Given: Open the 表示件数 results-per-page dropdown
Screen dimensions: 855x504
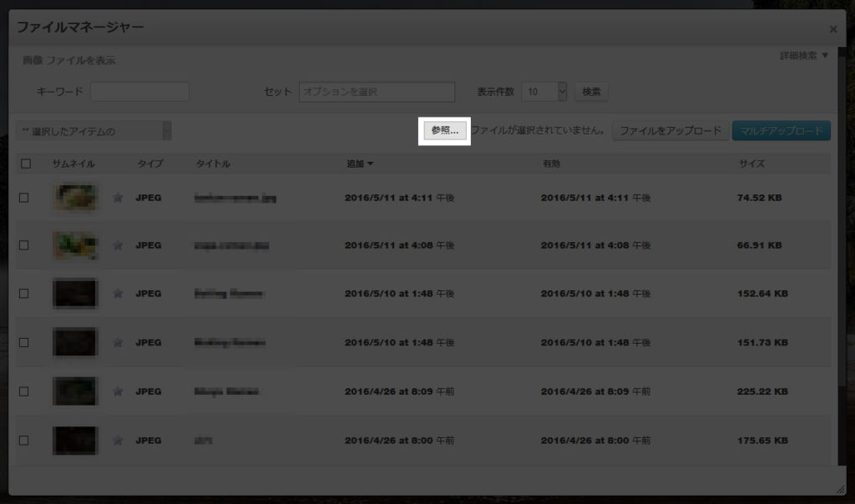Looking at the screenshot, I should [544, 92].
